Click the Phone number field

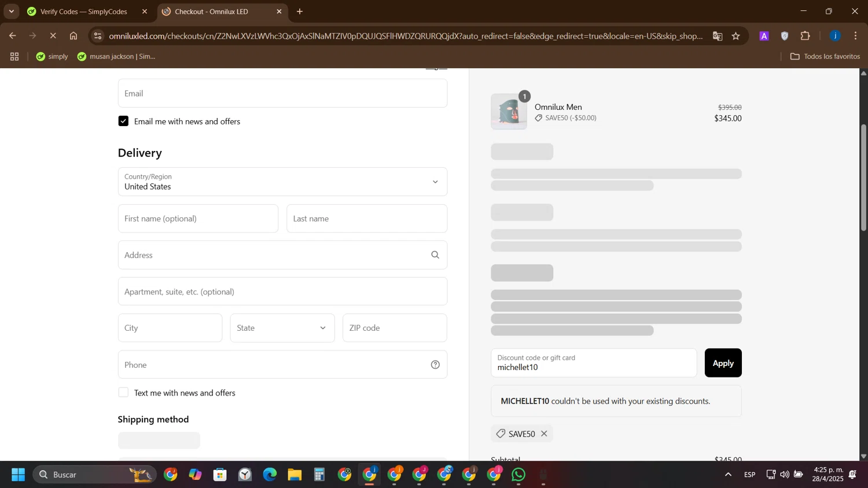[x=275, y=365]
